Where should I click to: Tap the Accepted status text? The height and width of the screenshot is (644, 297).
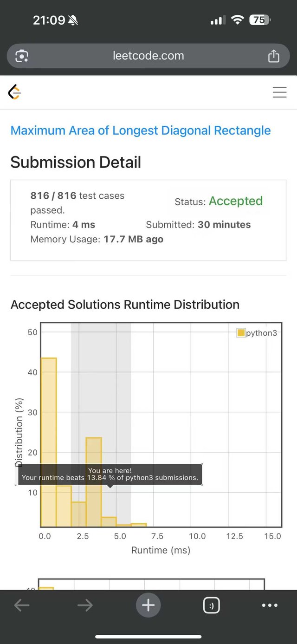click(236, 201)
